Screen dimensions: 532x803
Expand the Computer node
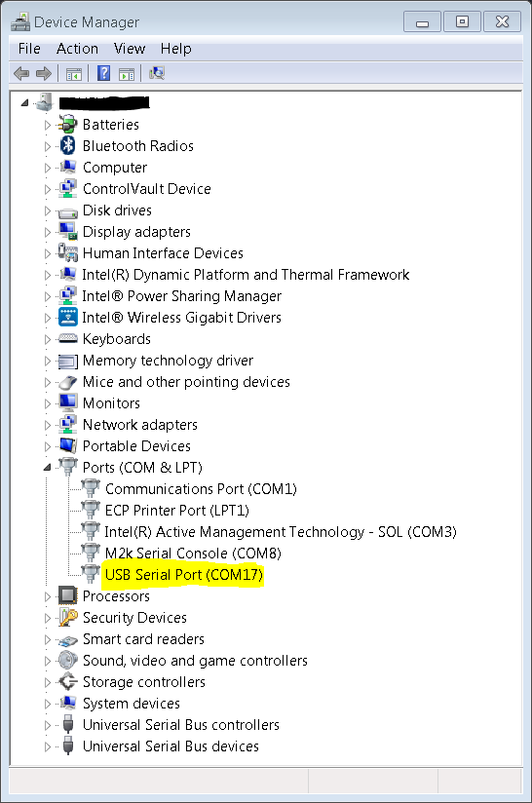point(47,168)
